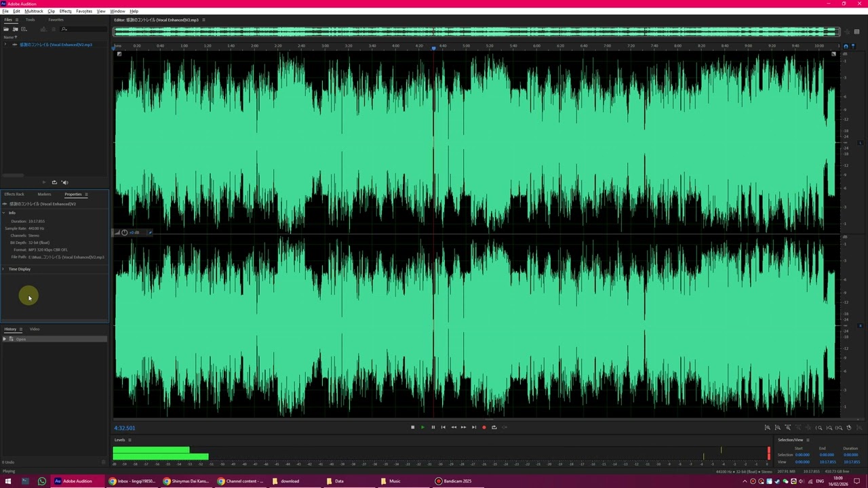This screenshot has width=868, height=488.
Task: Click the Fast Forward button
Action: tap(463, 428)
